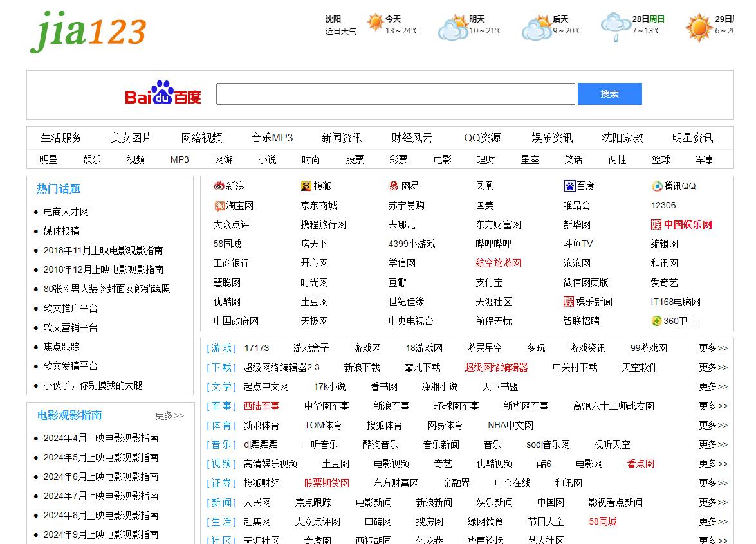Viewport: 756px width, 544px height.
Task: Open the 财经风云 category
Action: coord(412,138)
